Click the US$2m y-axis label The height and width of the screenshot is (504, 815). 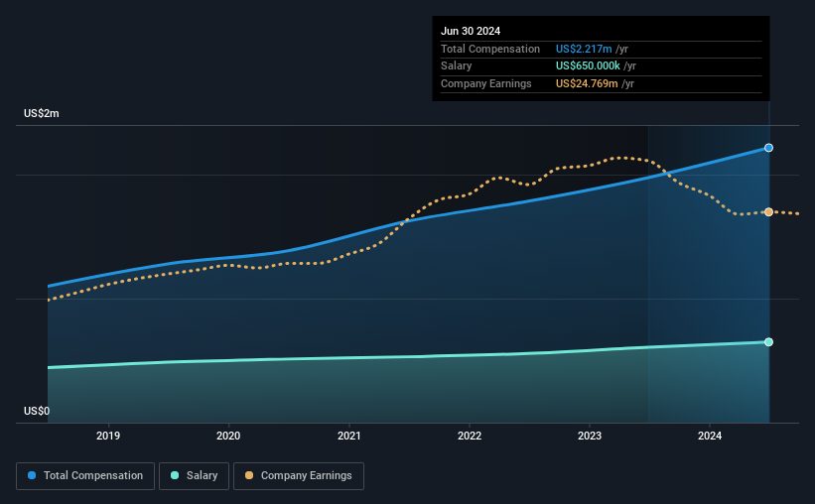(x=42, y=113)
